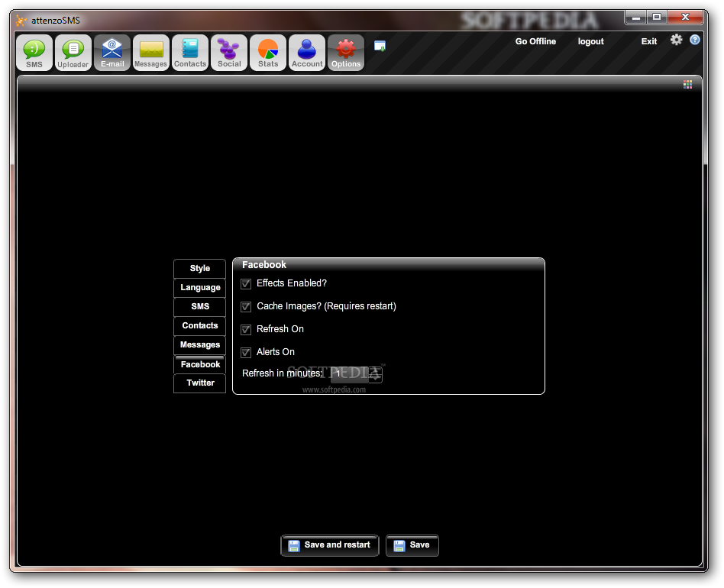Open the E-mail section
The image size is (724, 588).
(112, 53)
